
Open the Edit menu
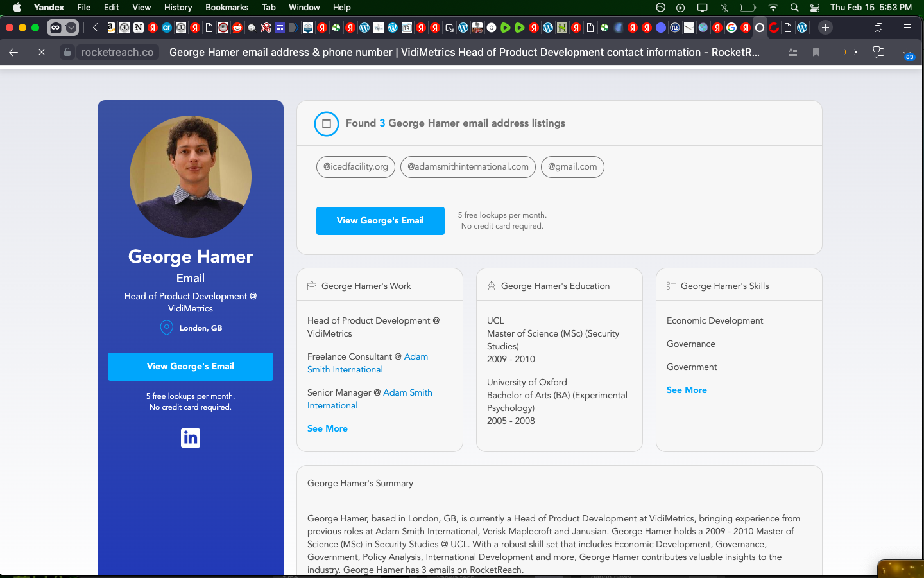[x=112, y=8]
